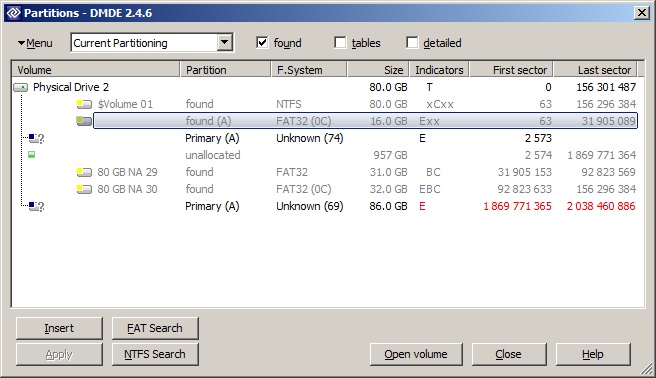Close the Partitions window with X

pyautogui.click(x=642, y=13)
